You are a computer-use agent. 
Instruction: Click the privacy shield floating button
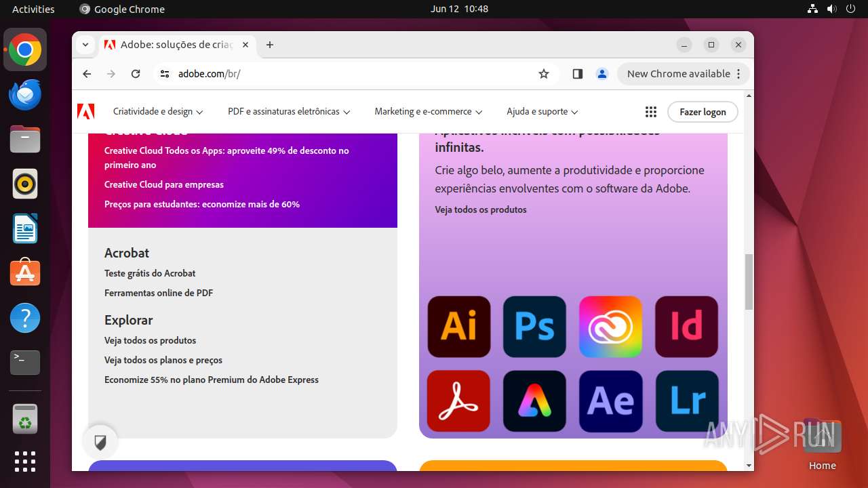pos(100,443)
